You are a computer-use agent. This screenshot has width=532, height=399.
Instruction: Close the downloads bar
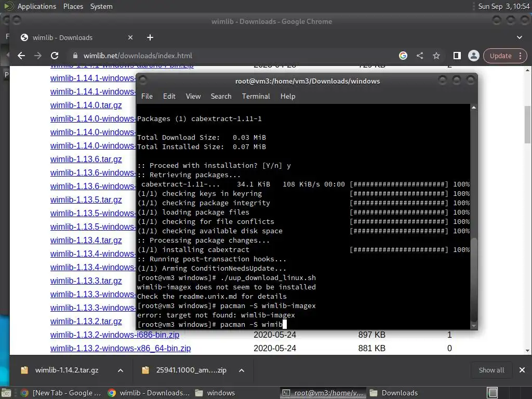522,370
